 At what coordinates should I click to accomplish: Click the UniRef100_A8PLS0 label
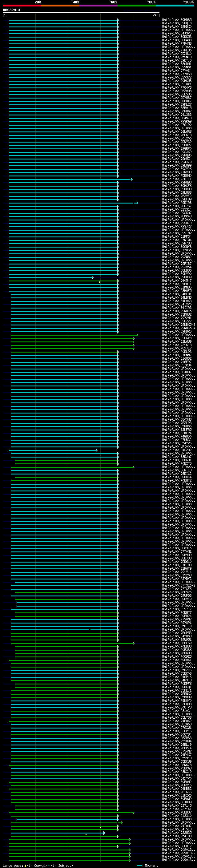click(x=177, y=643)
